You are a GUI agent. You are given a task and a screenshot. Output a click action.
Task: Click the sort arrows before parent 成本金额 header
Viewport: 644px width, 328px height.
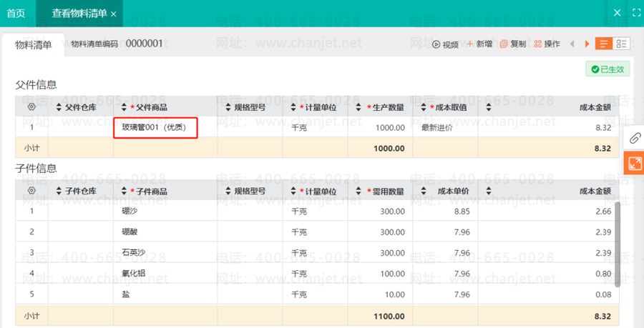pyautogui.click(x=488, y=107)
